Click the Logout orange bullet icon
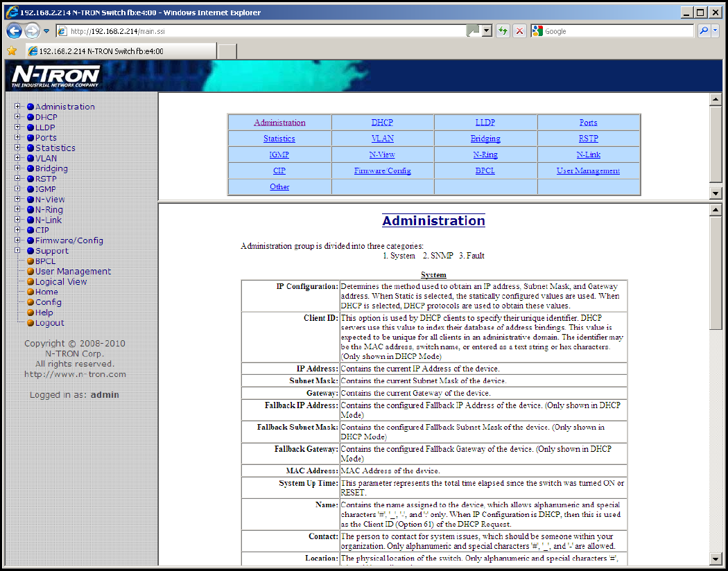The image size is (728, 571). pyautogui.click(x=31, y=323)
